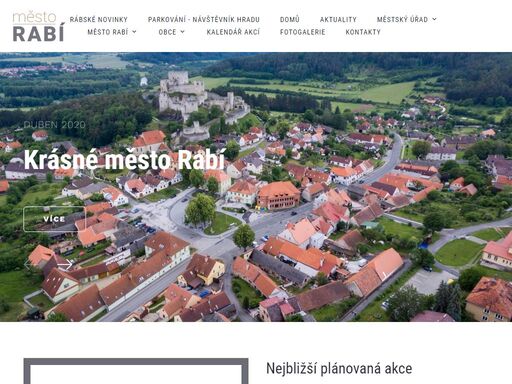Expand the Městský úřad dropdown chevron
This screenshot has width=512, height=384.
(434, 19)
